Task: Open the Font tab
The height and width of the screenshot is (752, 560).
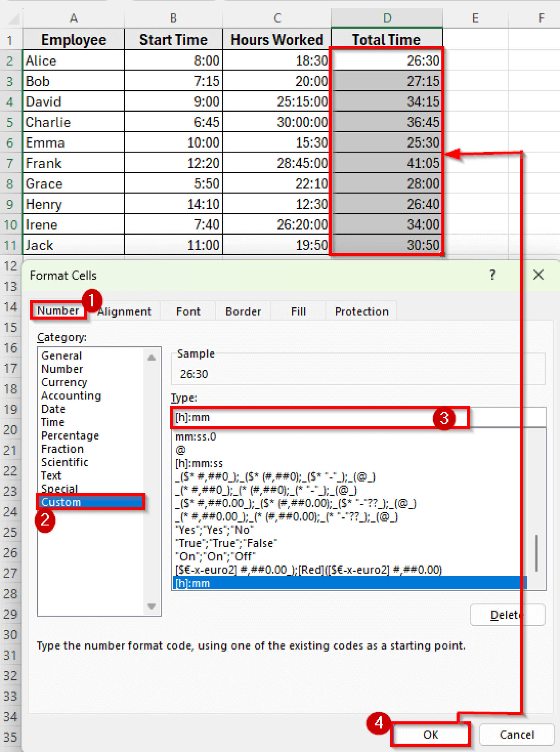Action: [188, 311]
